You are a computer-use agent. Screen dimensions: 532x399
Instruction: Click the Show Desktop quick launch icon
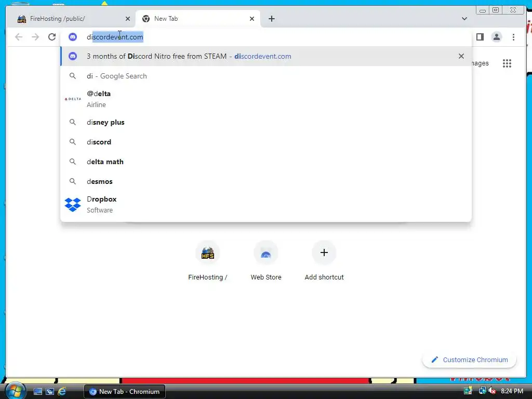[37, 392]
